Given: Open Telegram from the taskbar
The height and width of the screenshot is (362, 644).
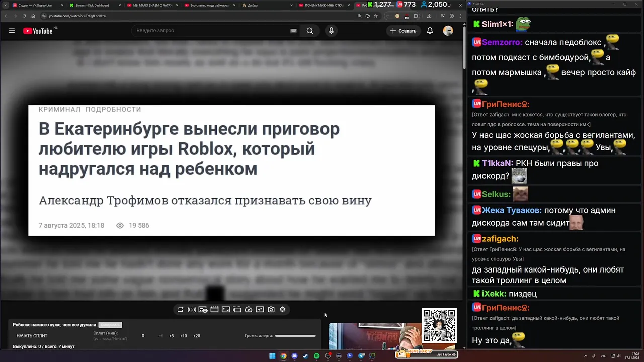Looking at the screenshot, I should (361, 356).
